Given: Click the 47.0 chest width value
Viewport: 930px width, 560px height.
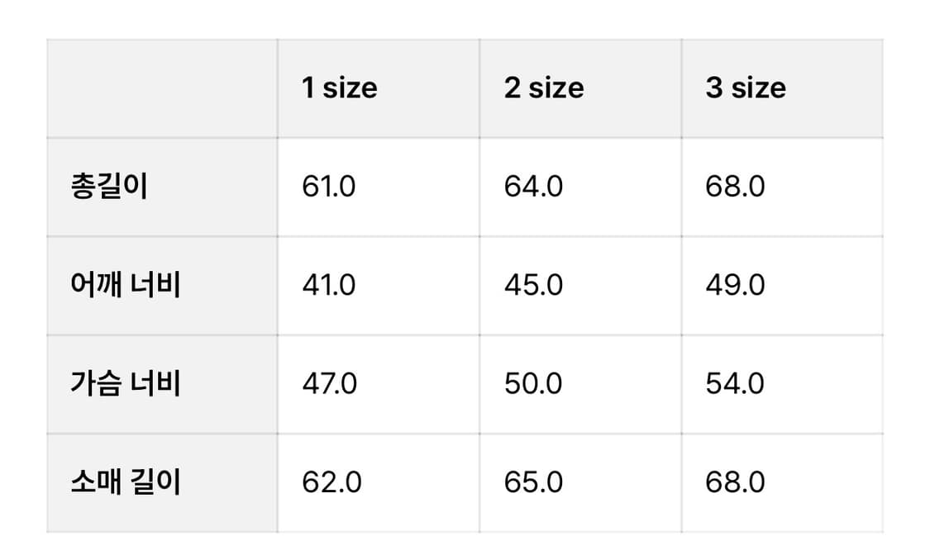Looking at the screenshot, I should click(329, 384).
